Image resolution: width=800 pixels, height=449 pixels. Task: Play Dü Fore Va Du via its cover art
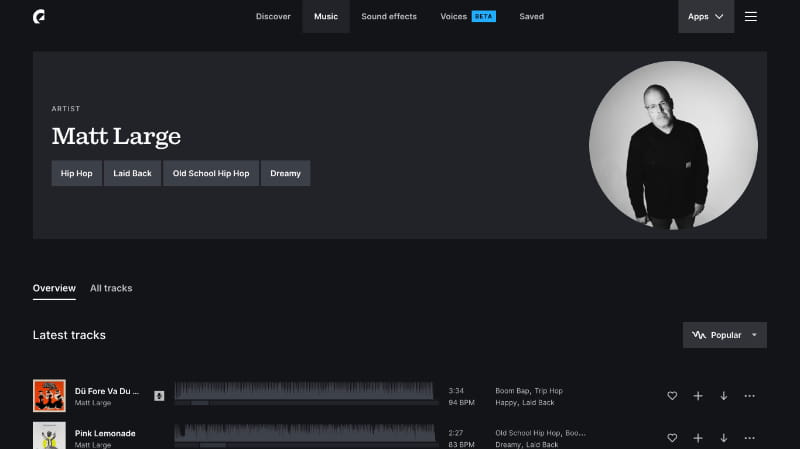pyautogui.click(x=49, y=395)
